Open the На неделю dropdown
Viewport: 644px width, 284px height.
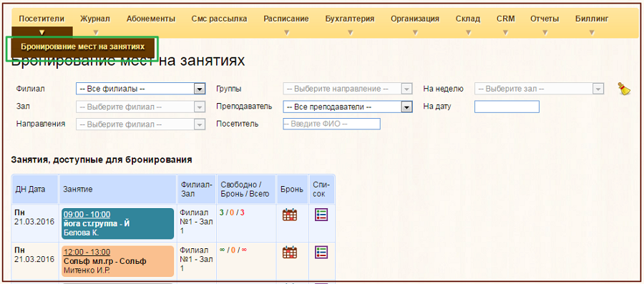[540, 89]
